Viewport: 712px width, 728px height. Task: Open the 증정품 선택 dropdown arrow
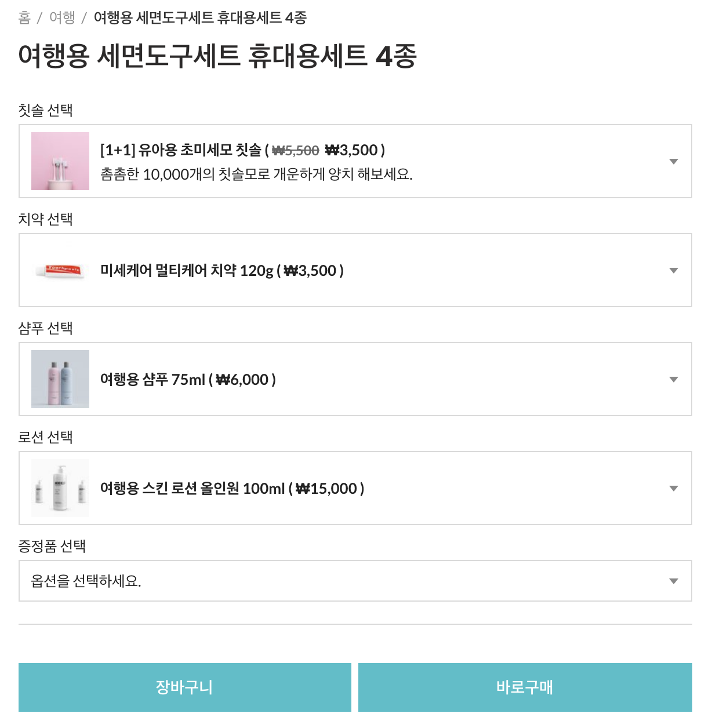pos(673,581)
